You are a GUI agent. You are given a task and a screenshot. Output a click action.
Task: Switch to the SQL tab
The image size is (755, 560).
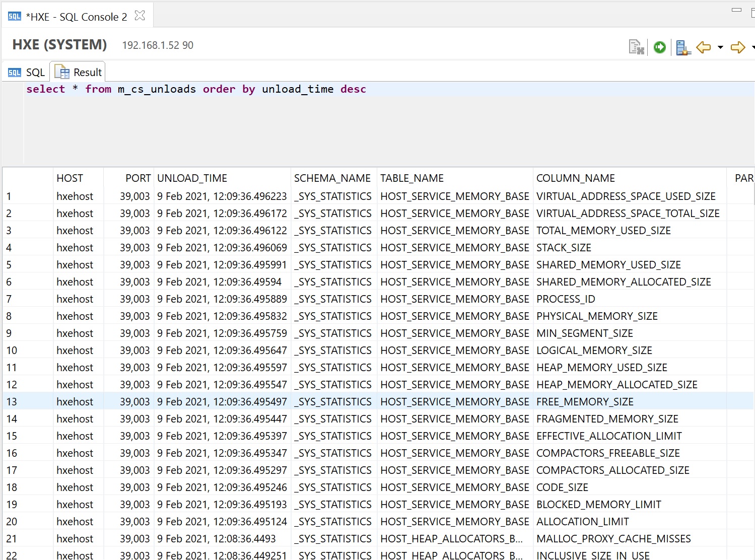pyautogui.click(x=27, y=73)
